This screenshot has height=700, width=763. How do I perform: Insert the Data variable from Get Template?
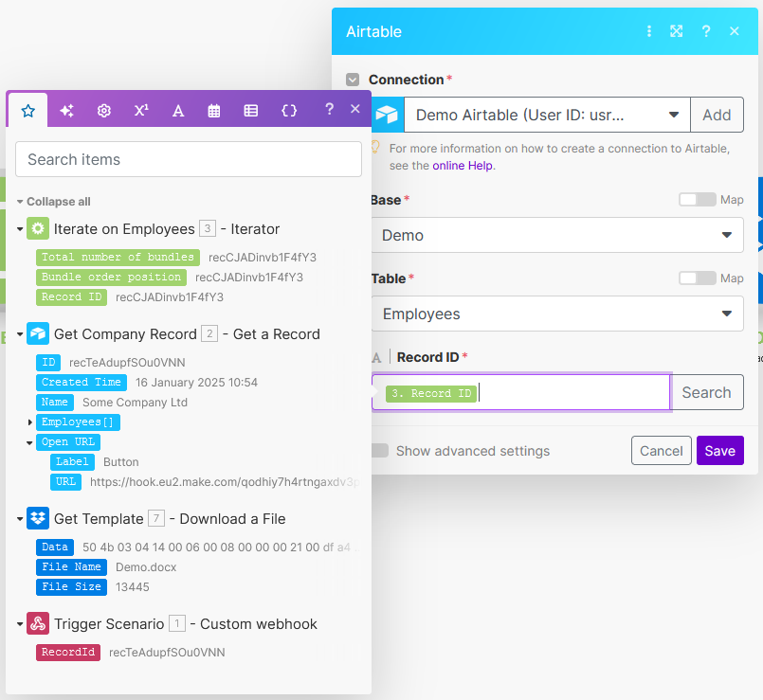(x=55, y=547)
